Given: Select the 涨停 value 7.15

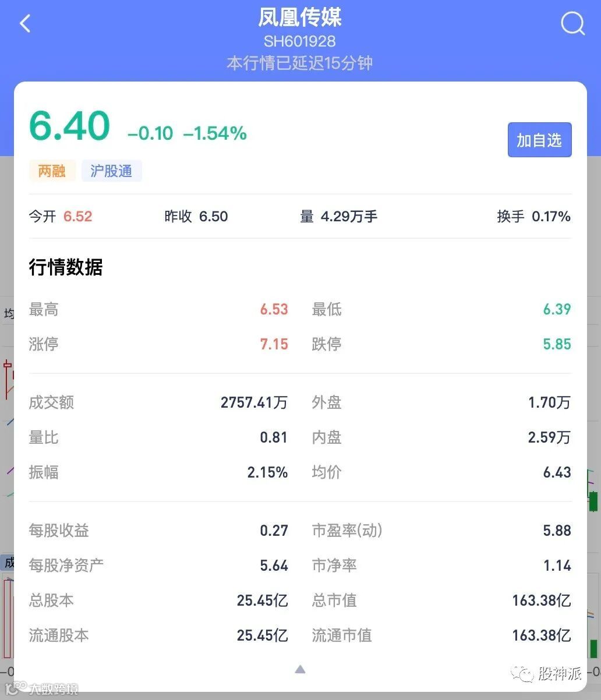Looking at the screenshot, I should pos(274,344).
